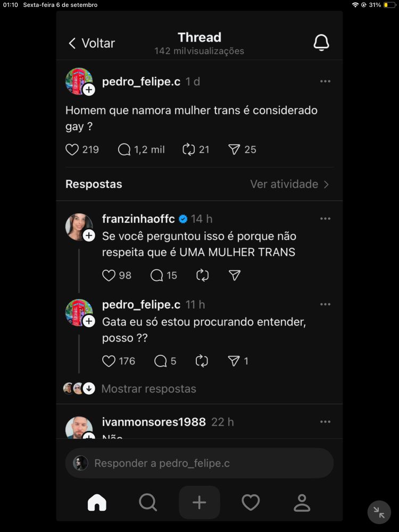399x532 pixels.
Task: Open three-dot menu on original post
Action: 325,81
